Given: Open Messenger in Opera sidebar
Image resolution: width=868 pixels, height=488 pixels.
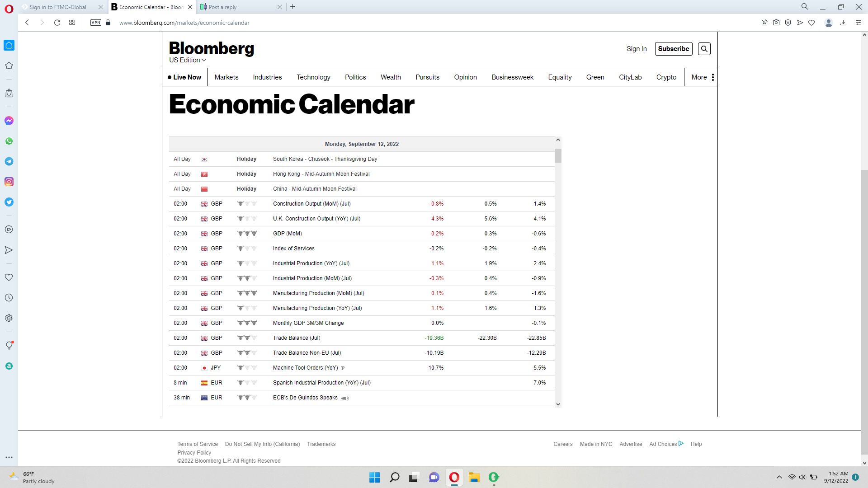Looking at the screenshot, I should point(9,121).
